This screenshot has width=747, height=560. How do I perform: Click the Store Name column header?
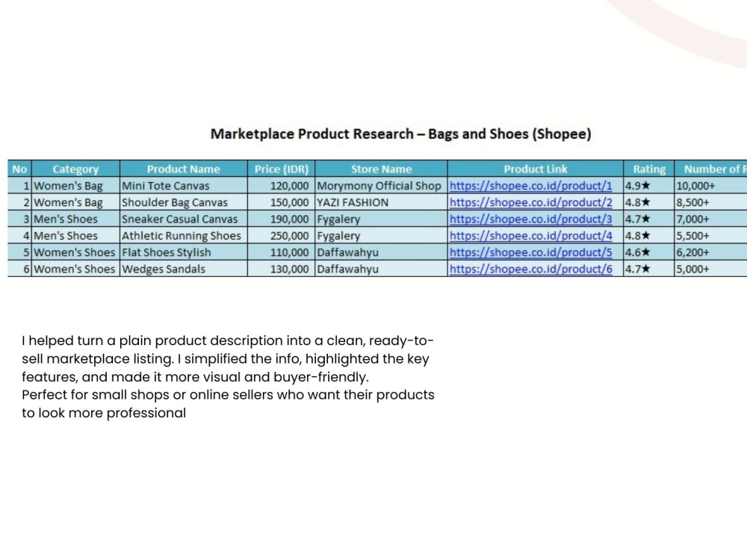point(381,169)
